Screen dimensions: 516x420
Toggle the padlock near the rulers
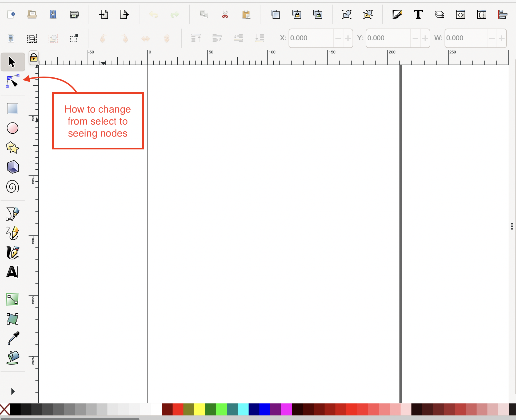pyautogui.click(x=33, y=58)
